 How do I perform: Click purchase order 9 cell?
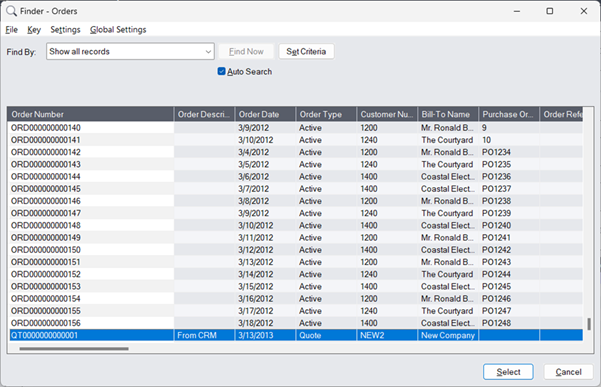(509, 128)
